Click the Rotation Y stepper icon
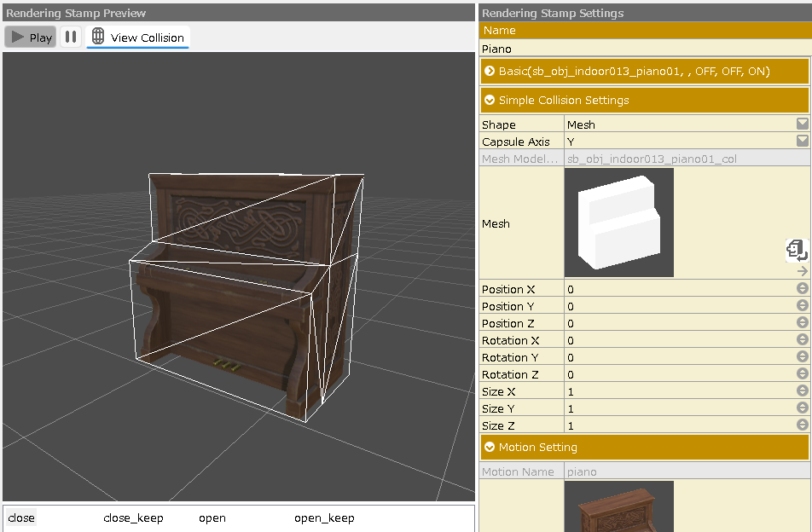The image size is (812, 532). pos(802,357)
